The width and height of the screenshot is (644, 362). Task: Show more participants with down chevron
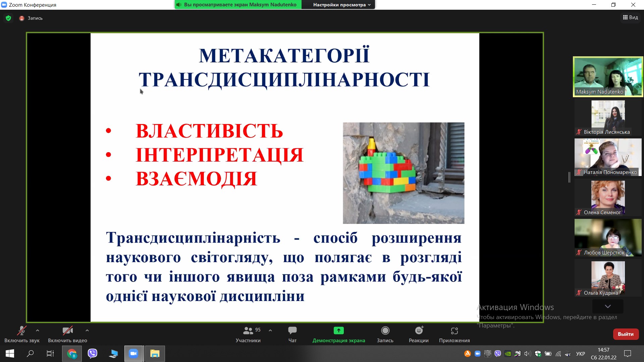pos(608,306)
